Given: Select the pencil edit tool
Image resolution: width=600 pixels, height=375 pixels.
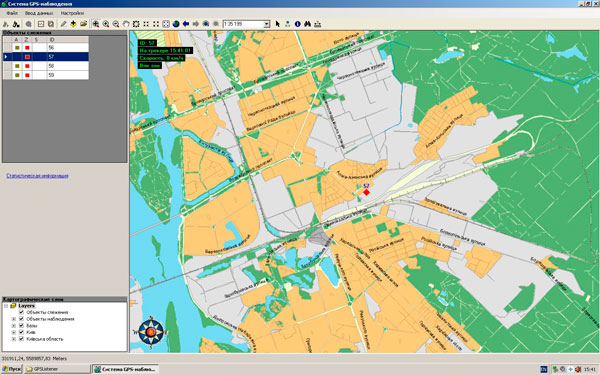Looking at the screenshot, I should point(63,24).
